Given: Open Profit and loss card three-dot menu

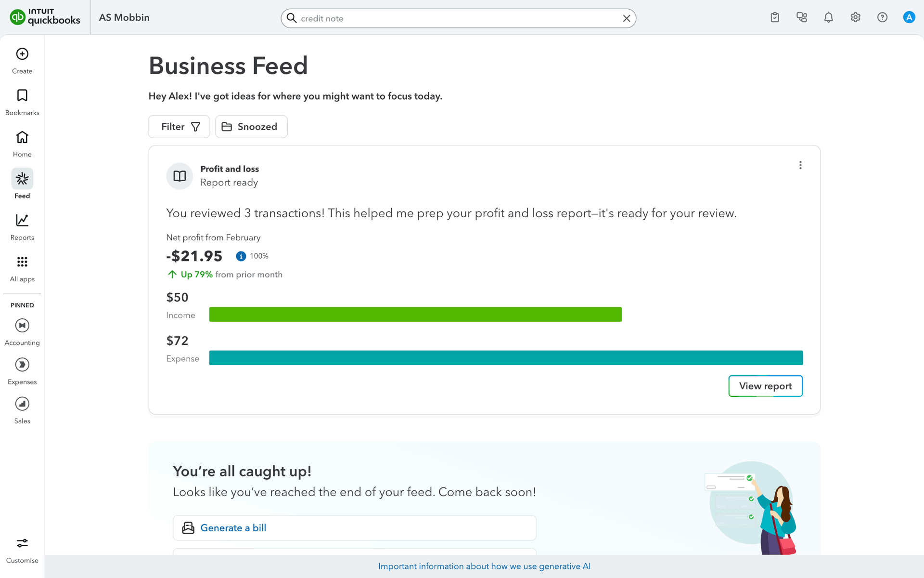Looking at the screenshot, I should pyautogui.click(x=800, y=165).
